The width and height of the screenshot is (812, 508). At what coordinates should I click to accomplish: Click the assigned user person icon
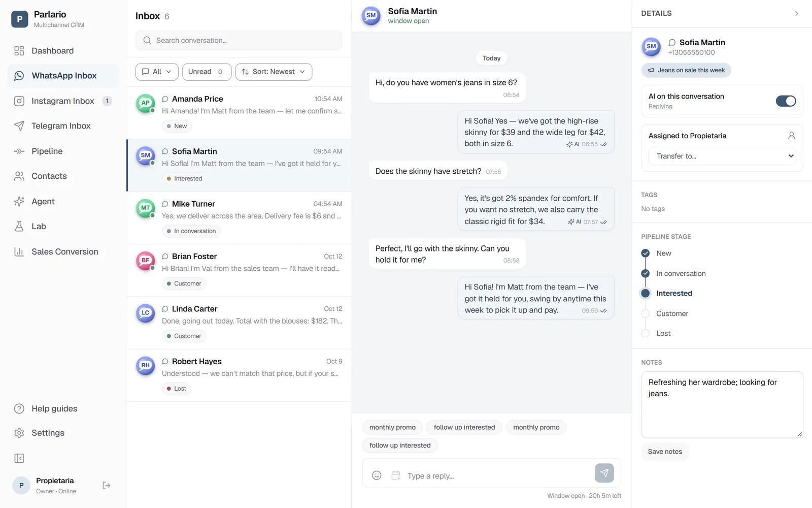[x=791, y=136]
